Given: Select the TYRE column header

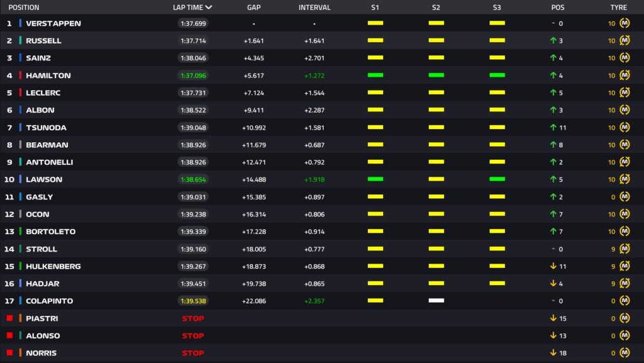Looking at the screenshot, I should 618,8.
